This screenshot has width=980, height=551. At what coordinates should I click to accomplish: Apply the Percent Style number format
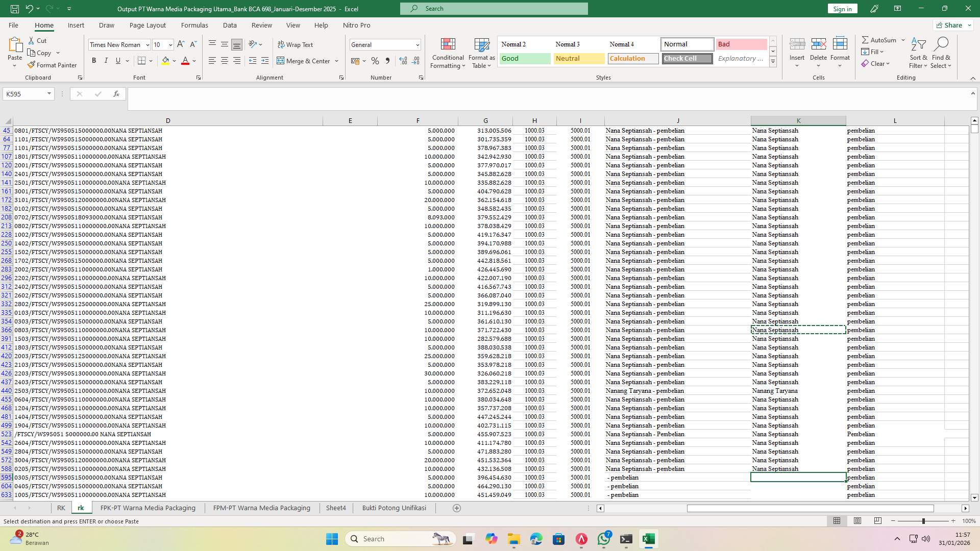pyautogui.click(x=375, y=61)
